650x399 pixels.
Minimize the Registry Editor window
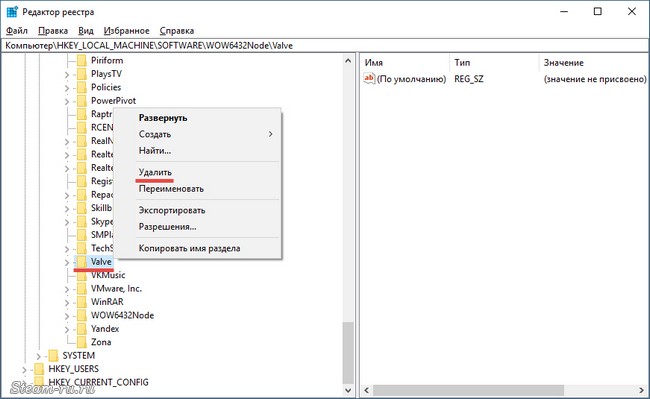pyautogui.click(x=564, y=12)
